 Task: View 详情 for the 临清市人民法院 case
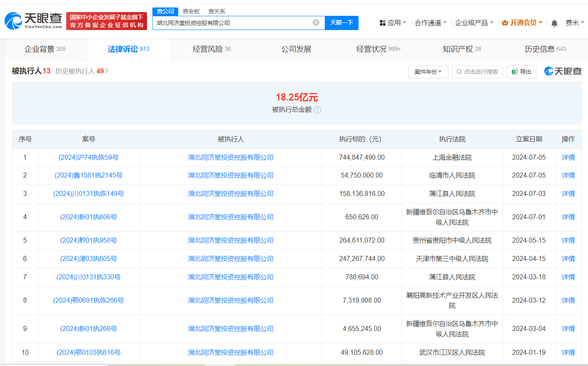pos(568,175)
